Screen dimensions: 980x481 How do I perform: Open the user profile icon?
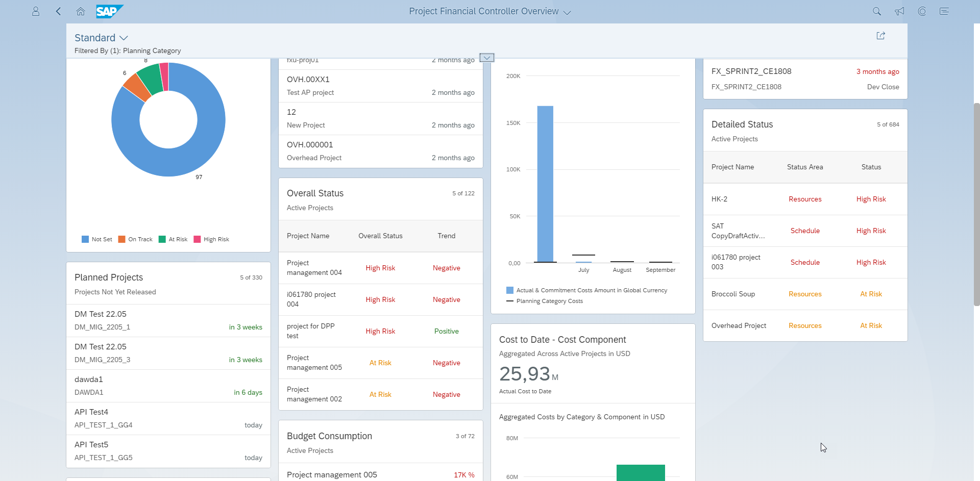(36, 11)
